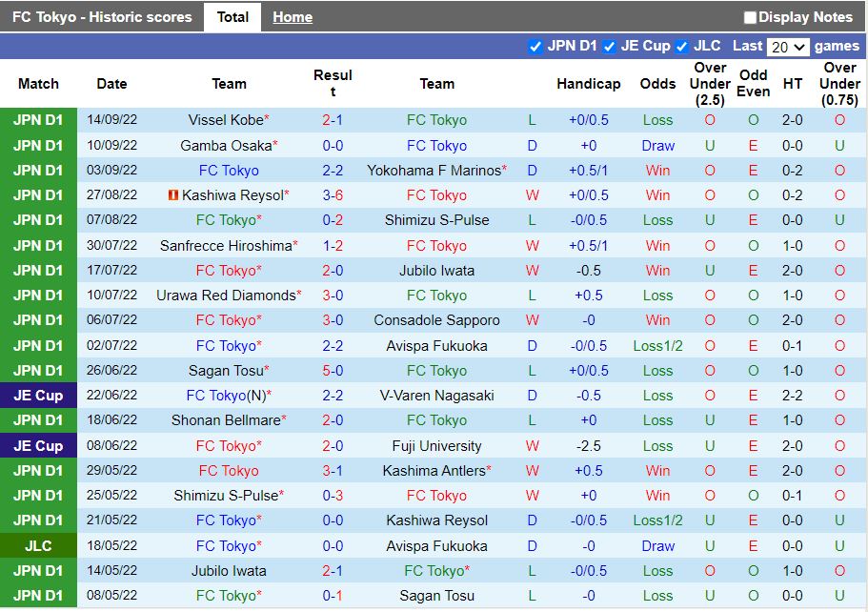This screenshot has width=868, height=612.
Task: Open the Fuji University team link
Action: [x=435, y=445]
